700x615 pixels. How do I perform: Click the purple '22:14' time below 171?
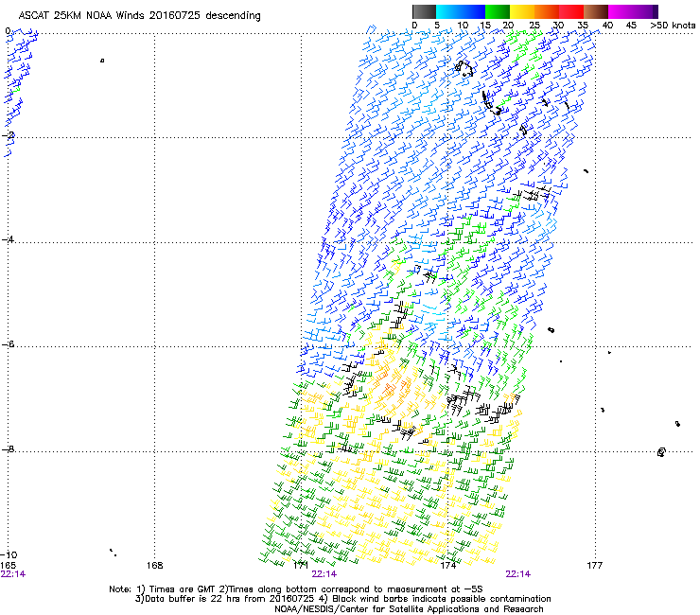[x=324, y=574]
